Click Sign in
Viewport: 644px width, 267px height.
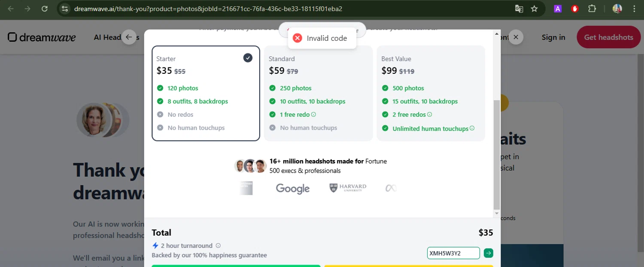[553, 37]
